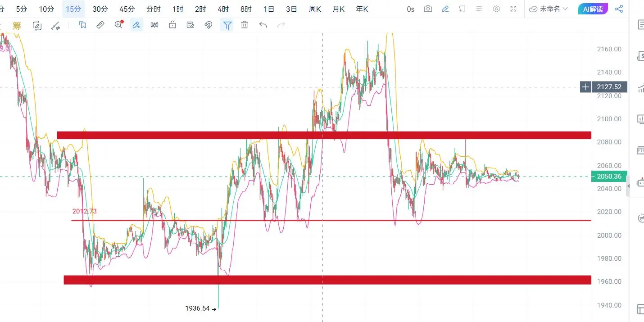Open the line compare tool beside the sync icon
Image resolution: width=644 pixels, height=322 pixels.
click(56, 26)
